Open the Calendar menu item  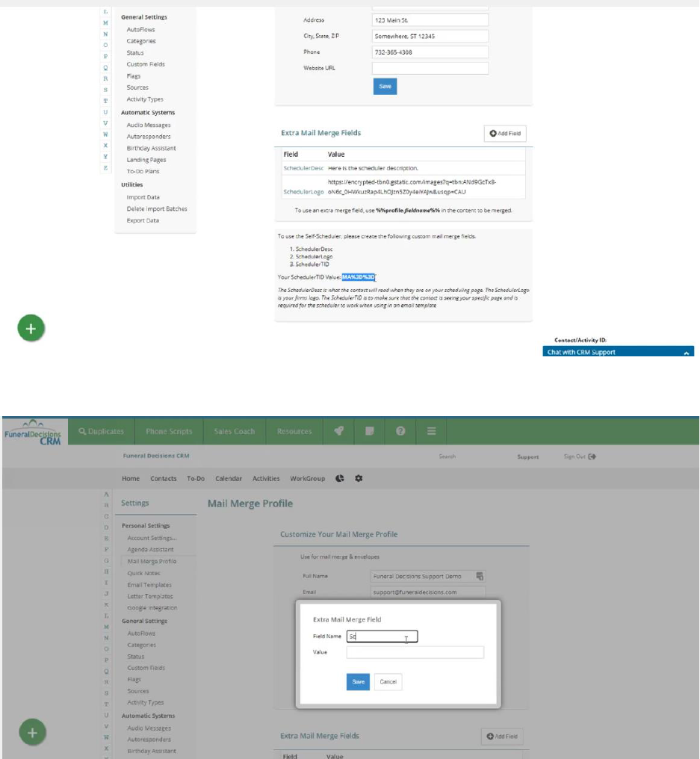click(229, 479)
